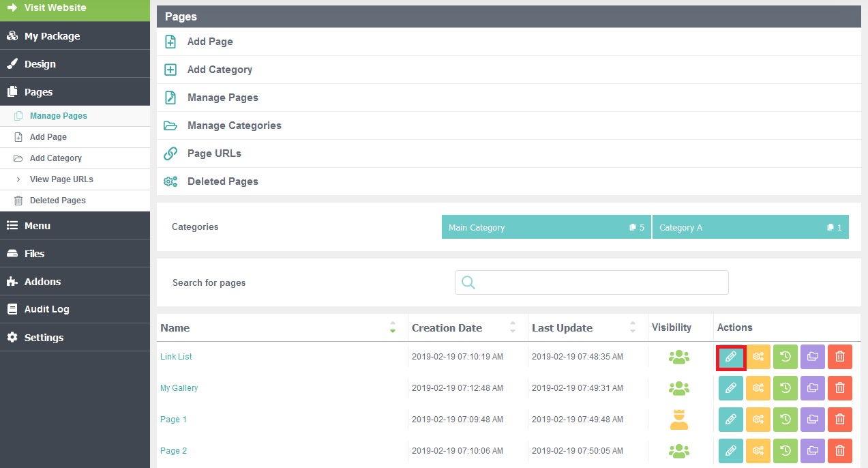Open My Package in sidebar
The height and width of the screenshot is (468, 868).
pos(75,36)
